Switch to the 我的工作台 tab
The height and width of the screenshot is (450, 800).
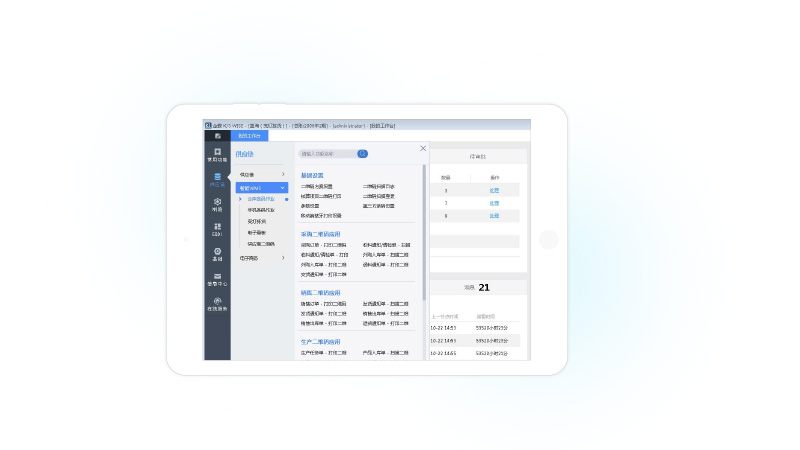249,136
